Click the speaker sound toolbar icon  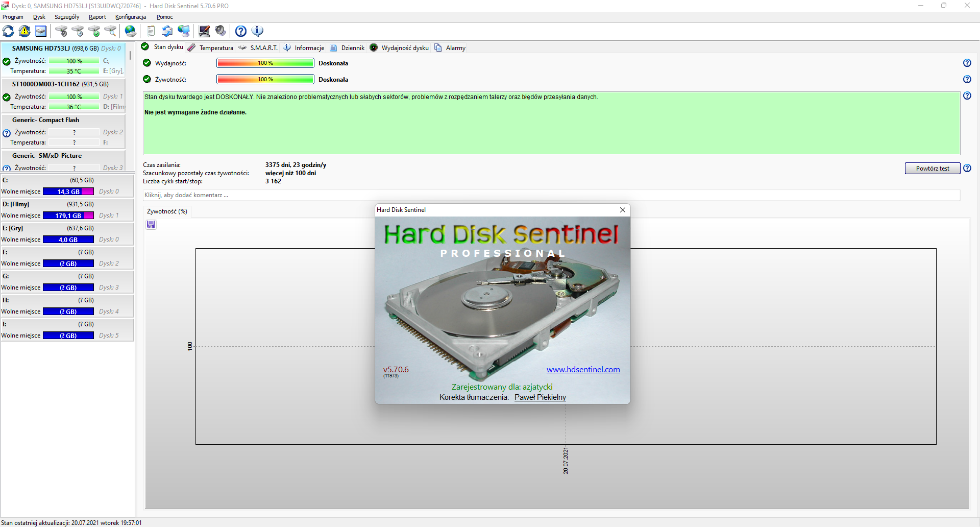click(220, 31)
